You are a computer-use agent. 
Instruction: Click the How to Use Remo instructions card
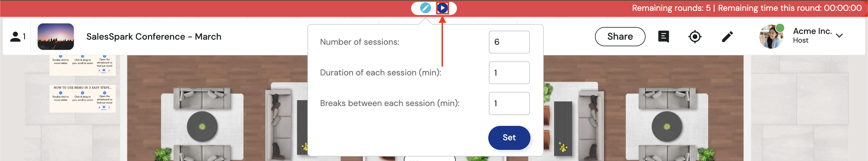pos(83,98)
